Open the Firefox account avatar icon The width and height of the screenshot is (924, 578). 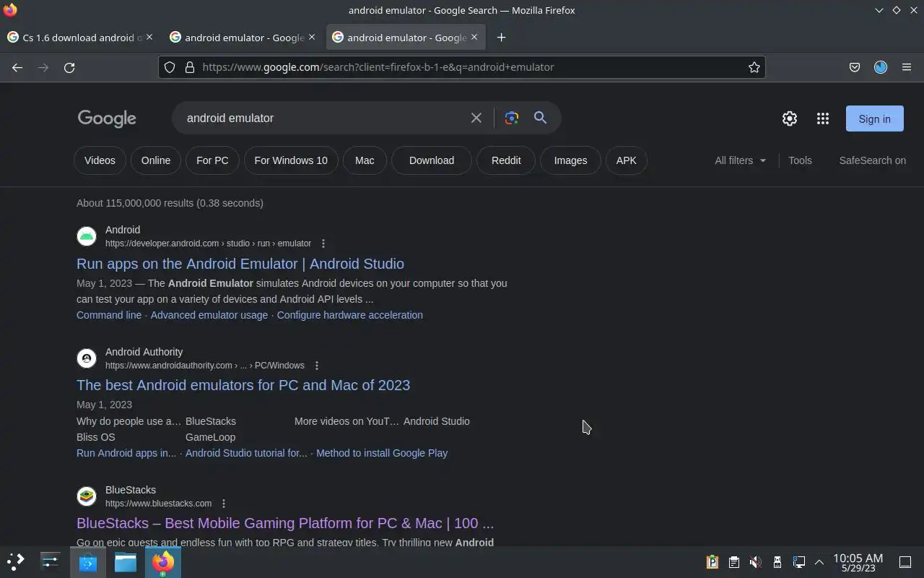coord(881,67)
